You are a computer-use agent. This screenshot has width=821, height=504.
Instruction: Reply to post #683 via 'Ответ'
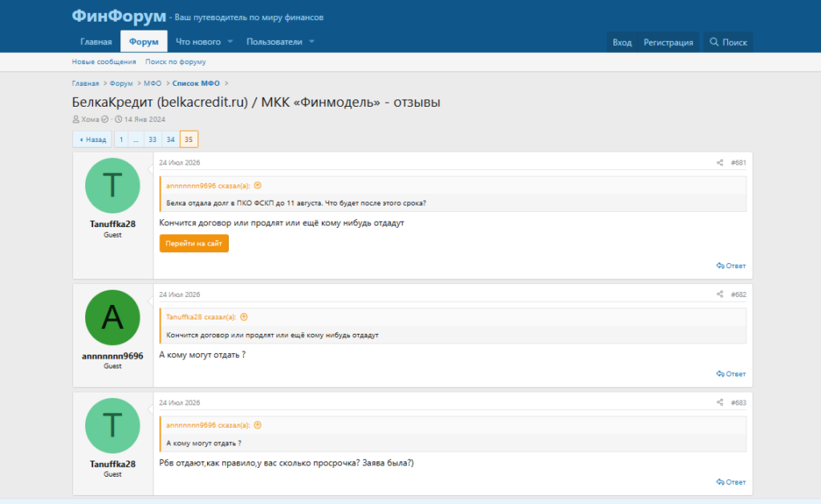click(x=731, y=482)
